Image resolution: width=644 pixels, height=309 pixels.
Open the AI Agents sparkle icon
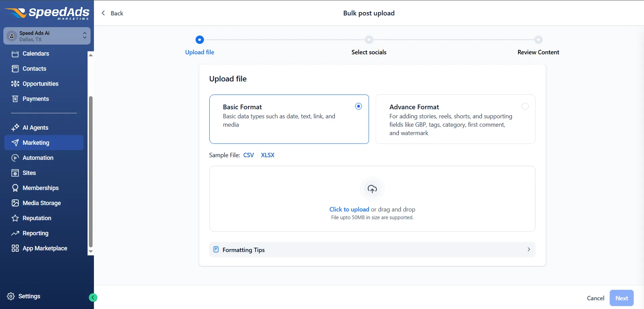point(15,128)
